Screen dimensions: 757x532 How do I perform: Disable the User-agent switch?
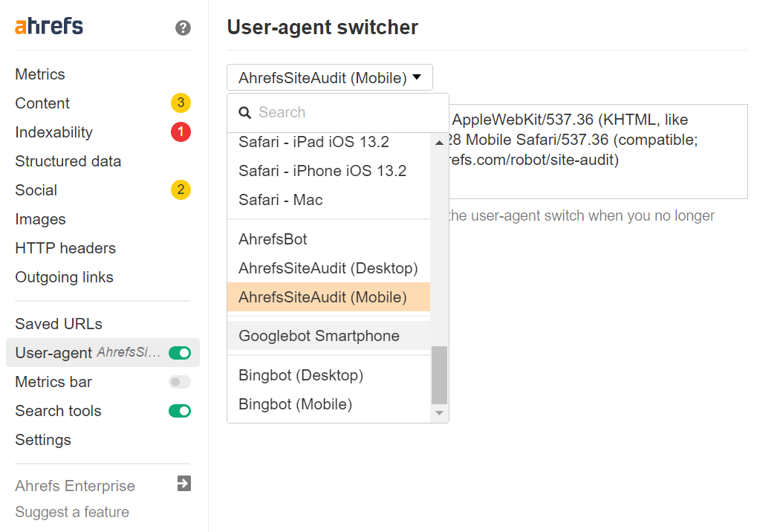(x=179, y=352)
